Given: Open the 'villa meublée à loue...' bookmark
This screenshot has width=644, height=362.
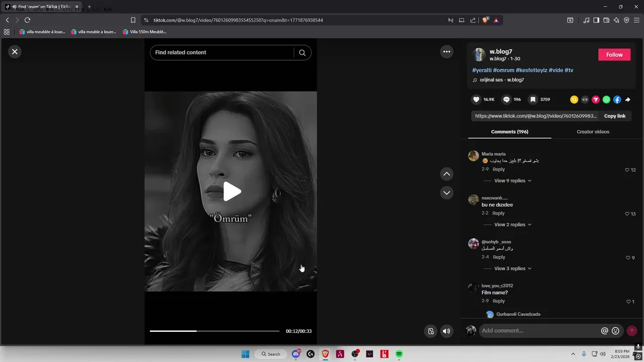Looking at the screenshot, I should click(42, 32).
